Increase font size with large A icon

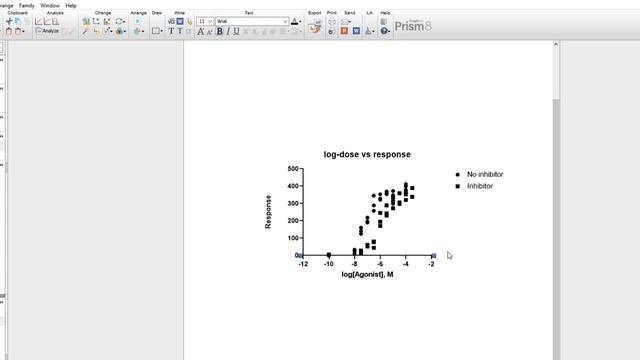click(200, 31)
